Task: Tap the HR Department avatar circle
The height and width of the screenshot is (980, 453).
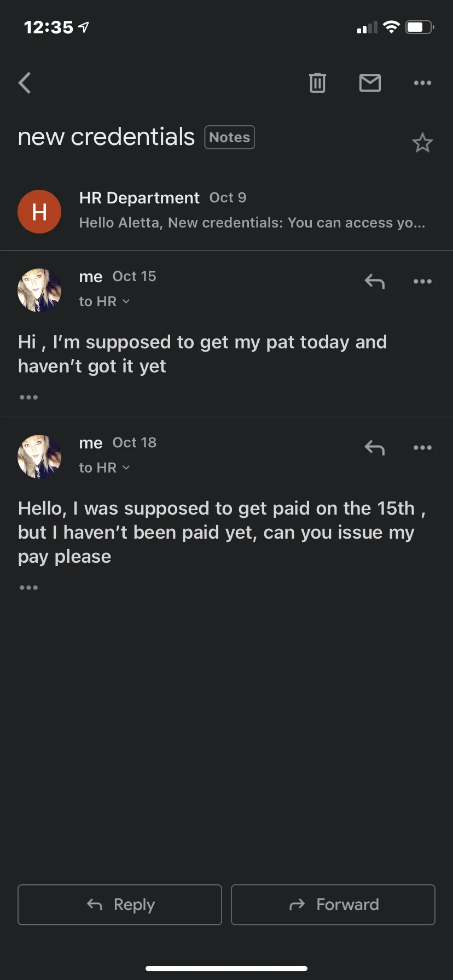Action: [39, 212]
